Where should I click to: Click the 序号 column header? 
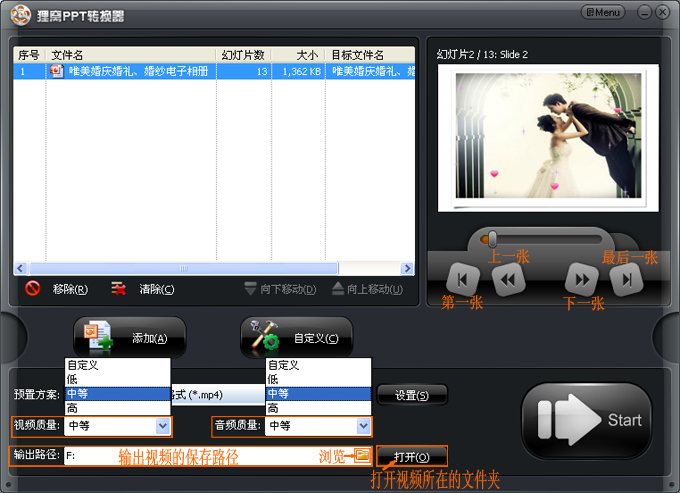(x=29, y=55)
